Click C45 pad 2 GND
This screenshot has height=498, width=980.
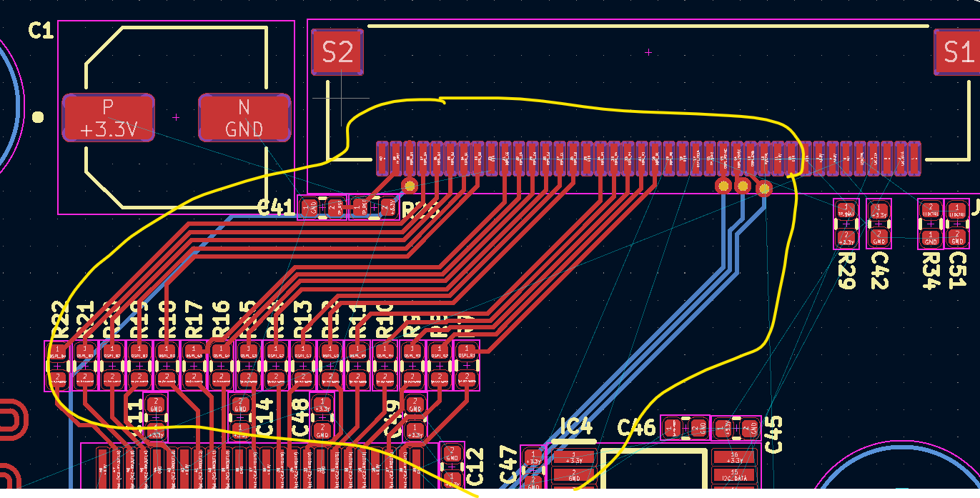point(749,429)
